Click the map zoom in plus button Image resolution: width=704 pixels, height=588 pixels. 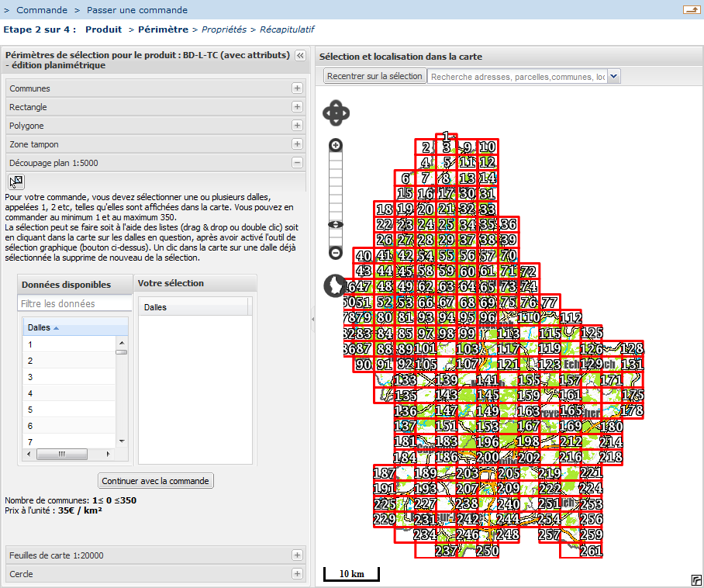(336, 145)
